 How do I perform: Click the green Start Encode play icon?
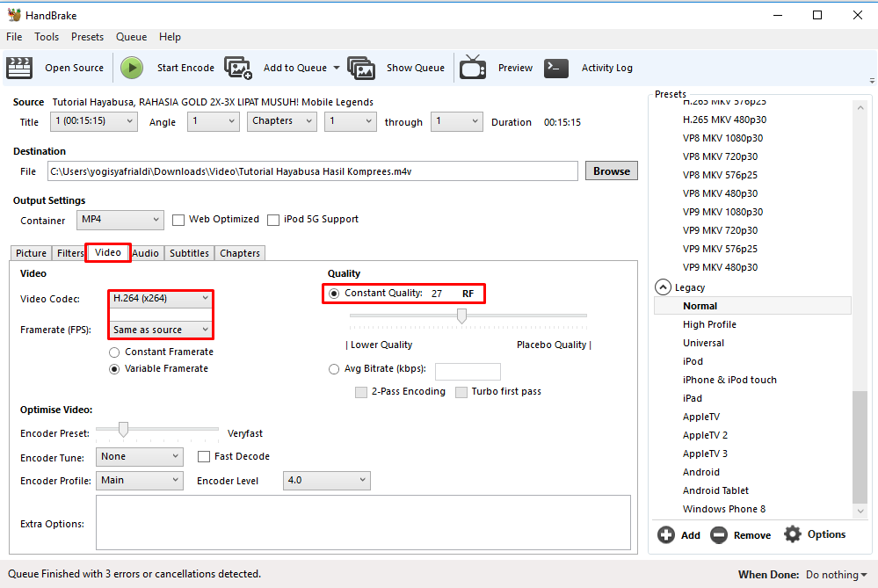click(x=132, y=68)
